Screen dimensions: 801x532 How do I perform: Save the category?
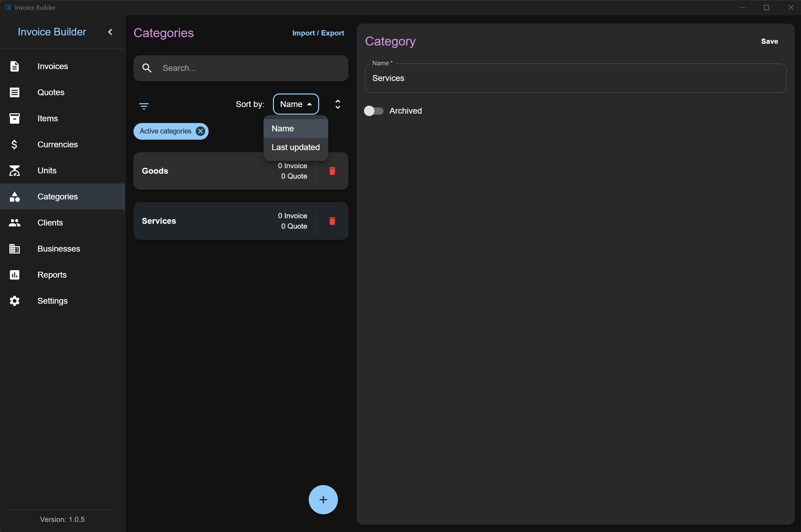[769, 41]
